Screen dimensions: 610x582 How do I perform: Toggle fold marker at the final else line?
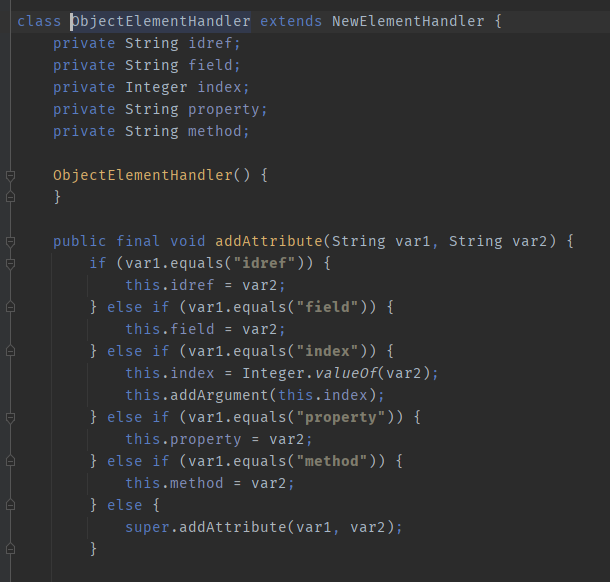click(11, 505)
